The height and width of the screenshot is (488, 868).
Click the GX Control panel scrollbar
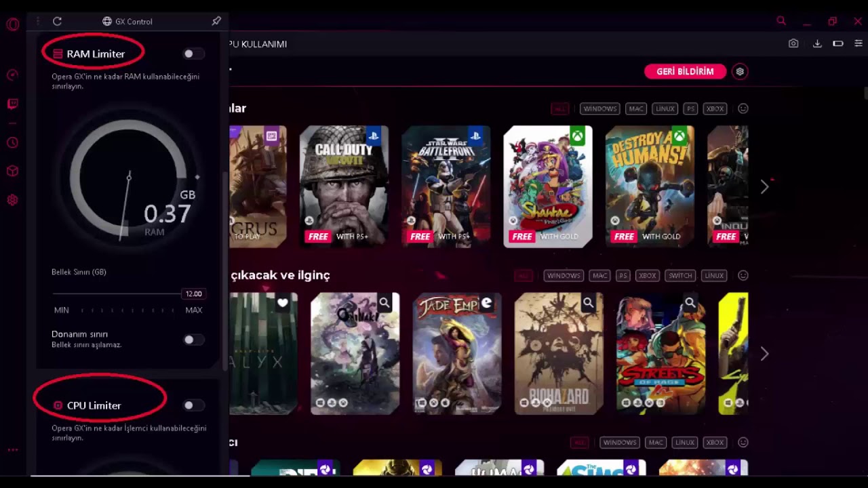(225, 271)
